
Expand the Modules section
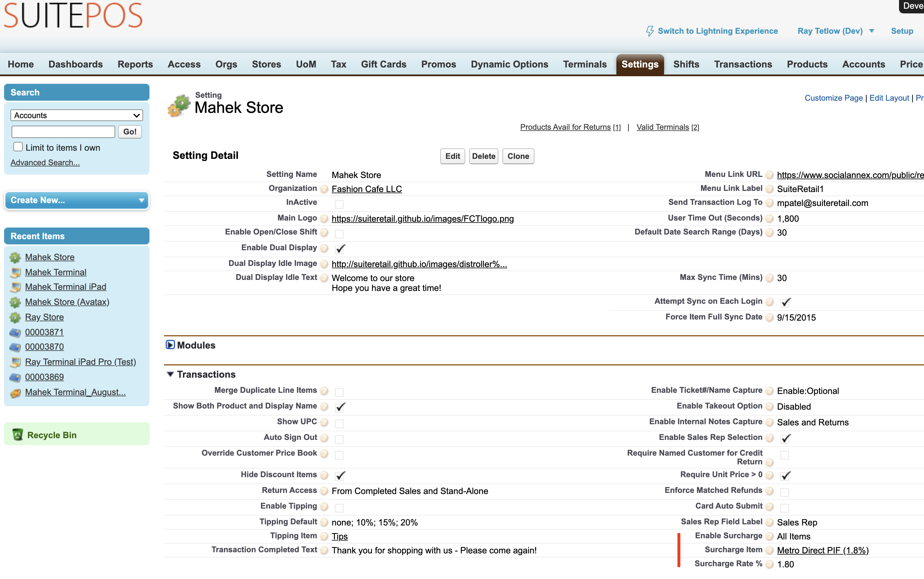tap(170, 345)
